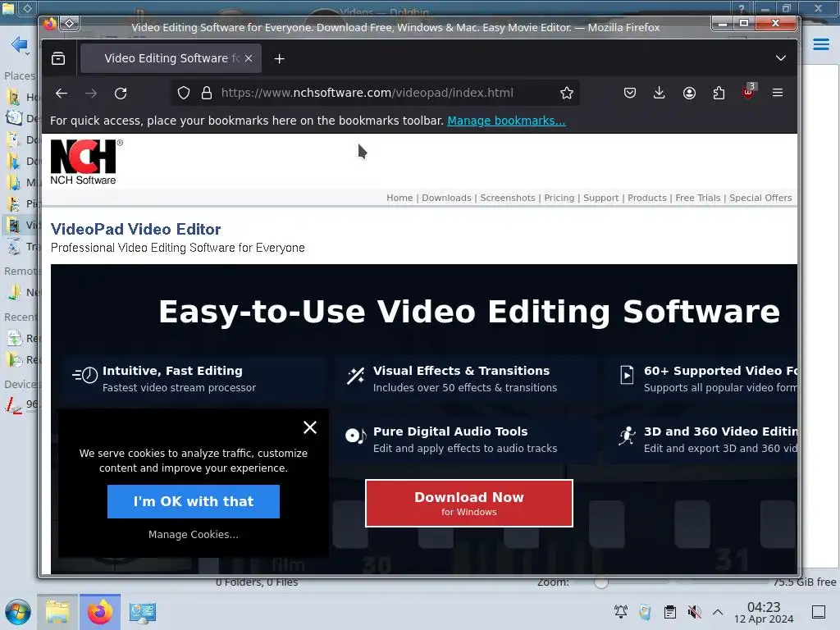
Task: Open Support in site navigation
Action: (600, 198)
